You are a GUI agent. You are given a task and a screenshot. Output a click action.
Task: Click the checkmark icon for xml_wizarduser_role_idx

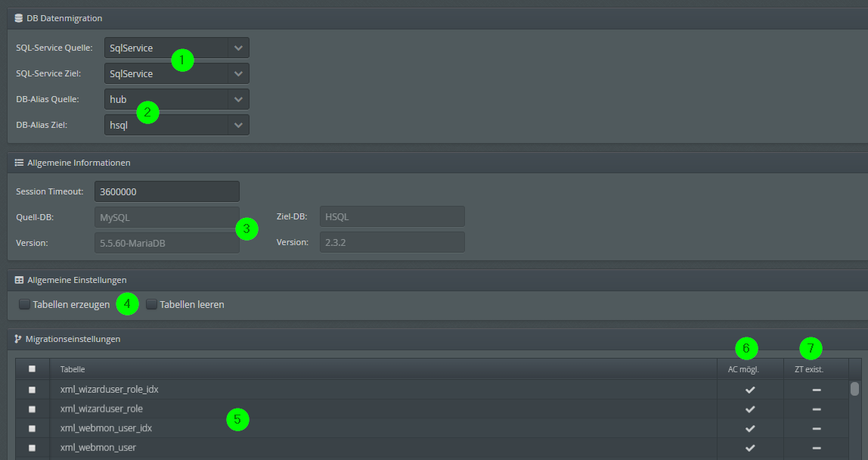click(x=749, y=389)
